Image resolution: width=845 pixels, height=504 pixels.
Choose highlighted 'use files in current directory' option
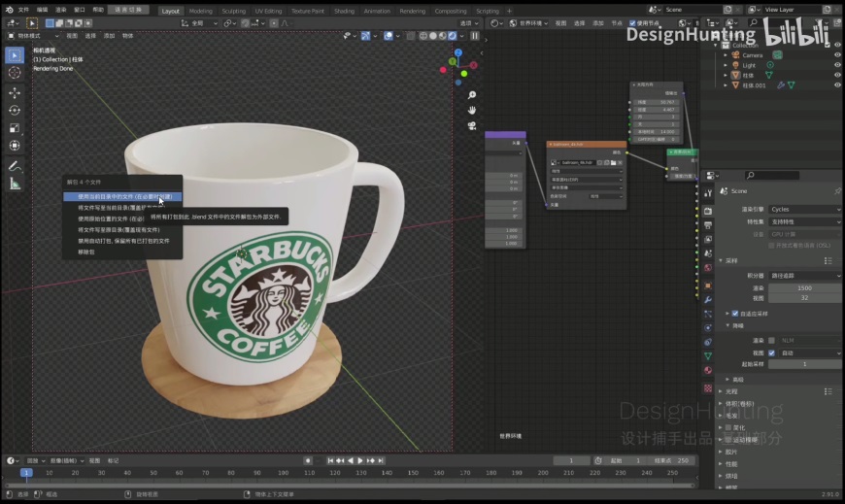pos(122,197)
